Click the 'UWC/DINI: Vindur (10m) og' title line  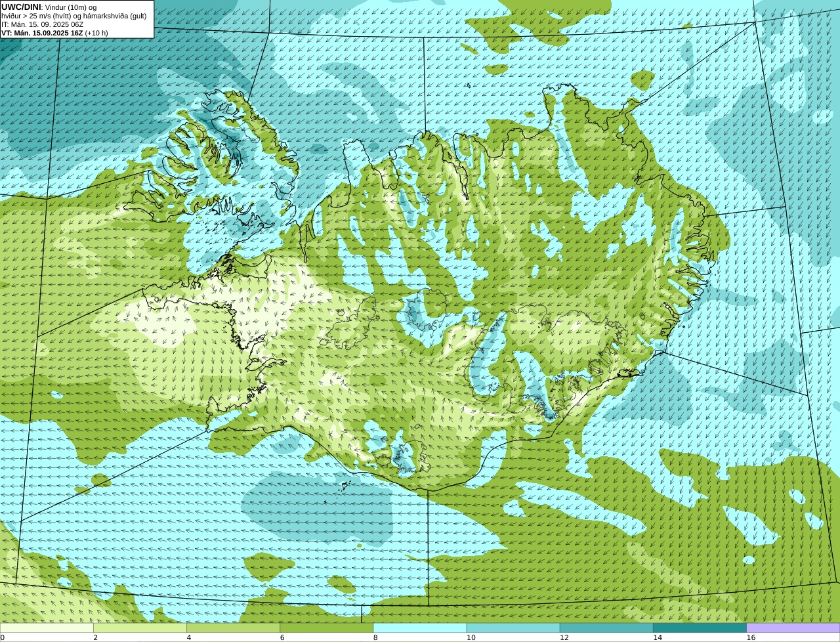click(x=49, y=7)
